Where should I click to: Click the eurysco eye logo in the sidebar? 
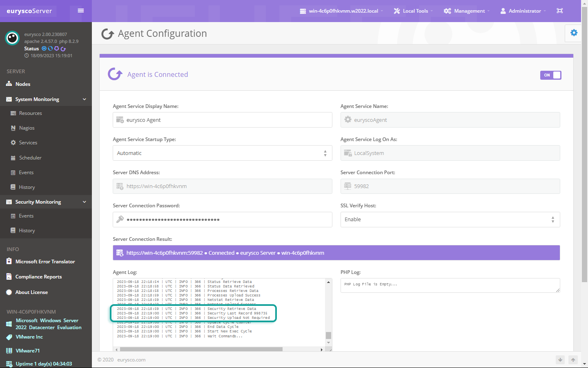[x=12, y=38]
